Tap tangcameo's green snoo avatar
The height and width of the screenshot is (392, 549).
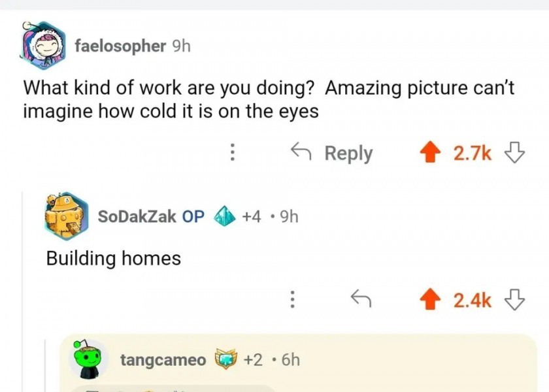click(x=88, y=359)
